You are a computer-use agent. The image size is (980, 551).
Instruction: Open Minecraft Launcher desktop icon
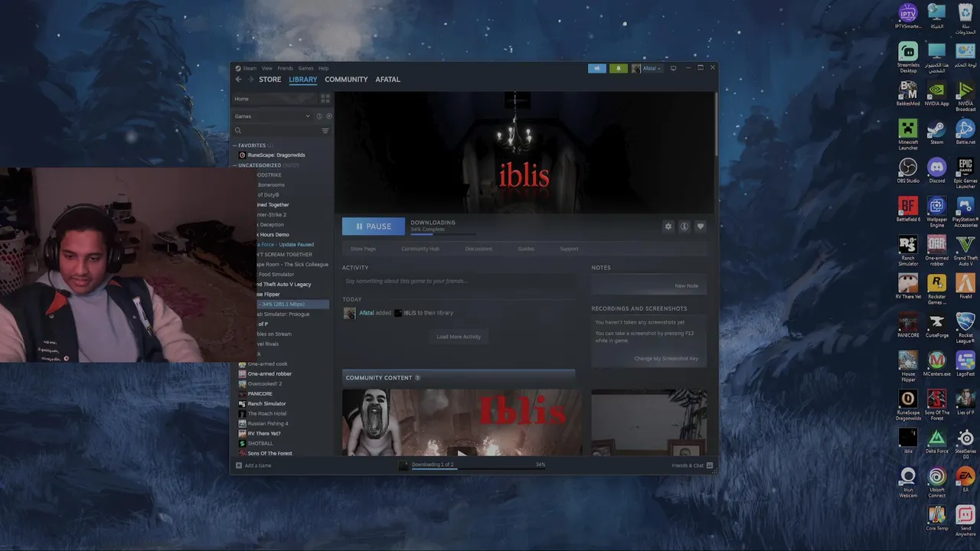pos(908,135)
